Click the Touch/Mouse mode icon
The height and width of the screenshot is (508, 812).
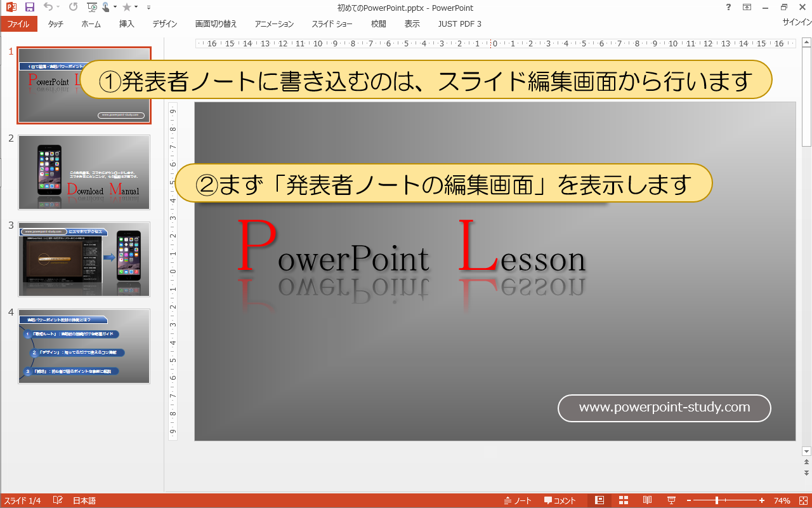[x=105, y=8]
